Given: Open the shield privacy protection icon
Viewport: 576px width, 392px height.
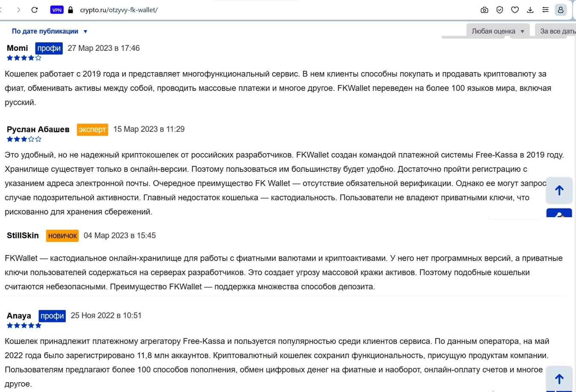Looking at the screenshot, I should pyautogui.click(x=500, y=10).
